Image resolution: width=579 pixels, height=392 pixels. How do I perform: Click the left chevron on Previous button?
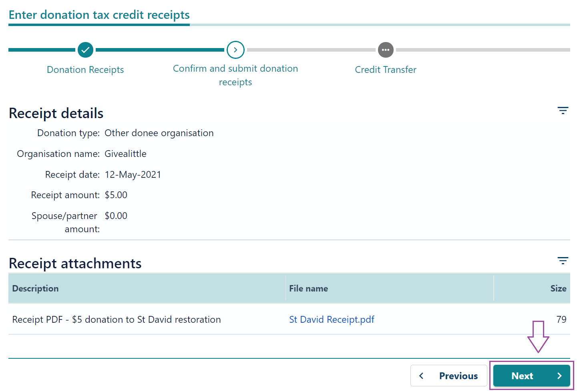click(x=421, y=376)
